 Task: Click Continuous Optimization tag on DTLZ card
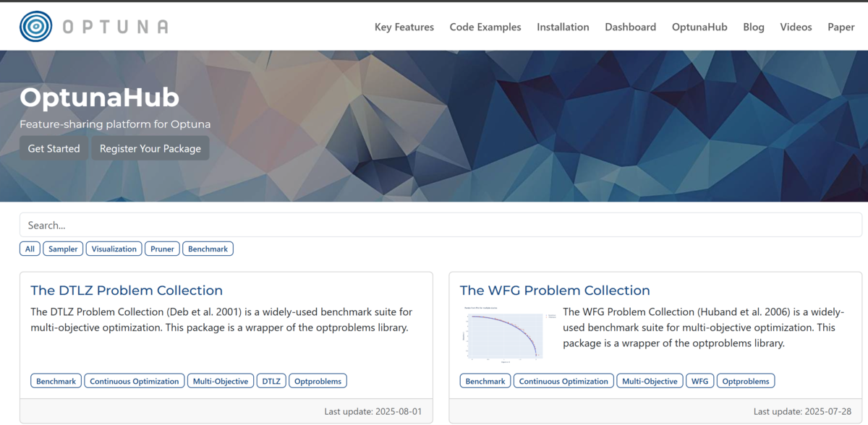click(x=134, y=381)
